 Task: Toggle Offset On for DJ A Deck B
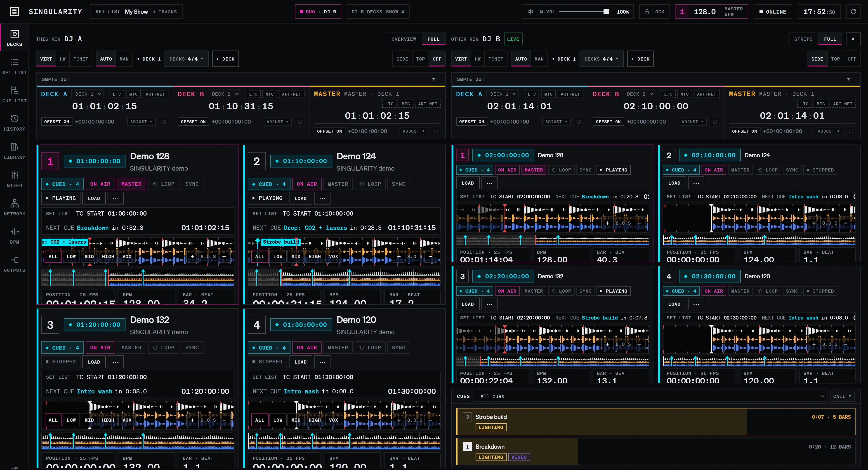[x=193, y=122]
